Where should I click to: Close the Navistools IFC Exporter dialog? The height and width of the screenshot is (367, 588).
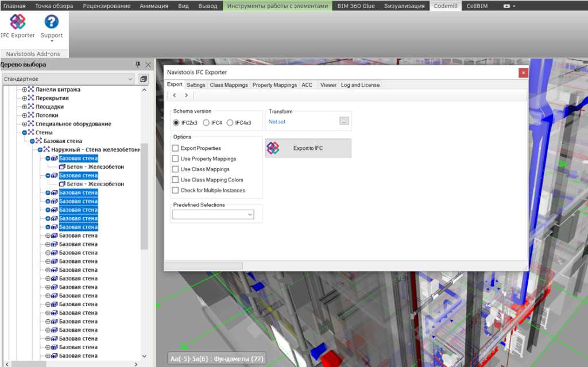524,72
